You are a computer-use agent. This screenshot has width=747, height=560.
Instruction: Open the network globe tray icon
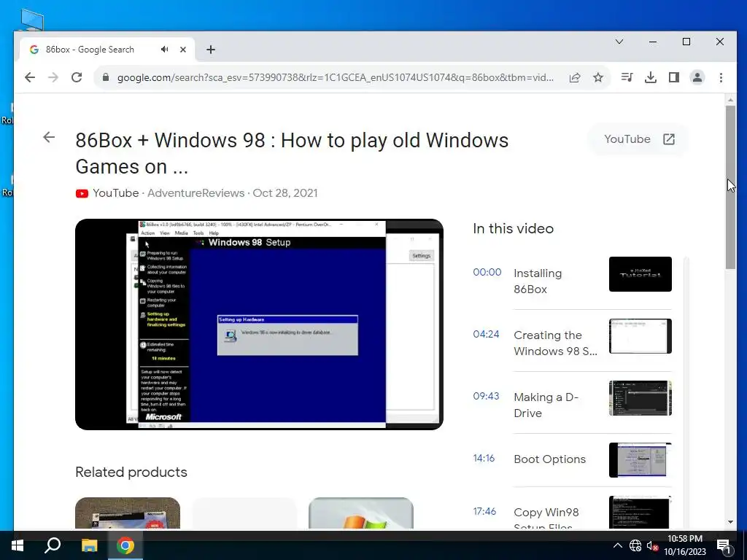pyautogui.click(x=635, y=545)
